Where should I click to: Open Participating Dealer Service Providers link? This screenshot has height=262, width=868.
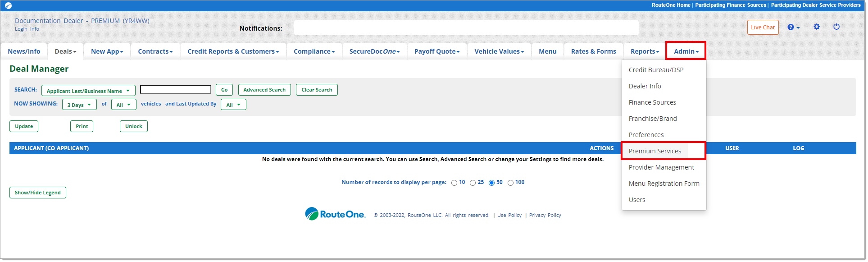tap(816, 5)
